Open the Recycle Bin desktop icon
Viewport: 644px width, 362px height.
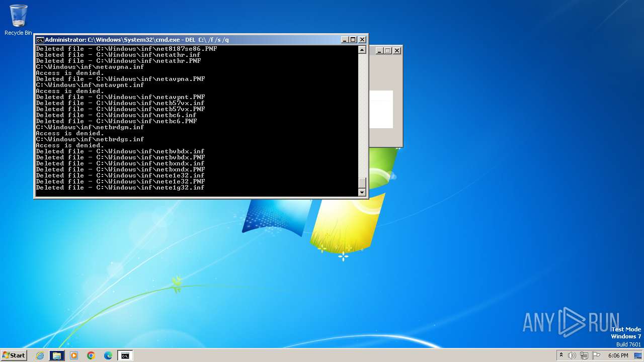(18, 20)
